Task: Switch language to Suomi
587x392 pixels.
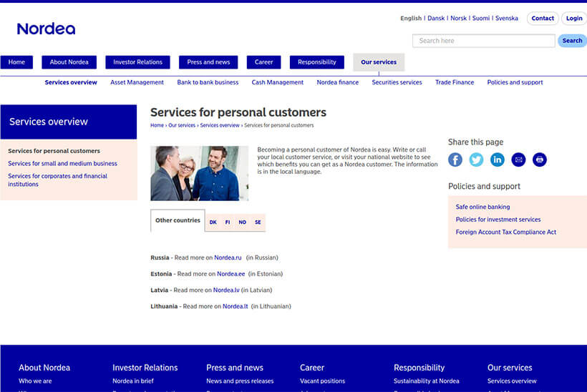Action: pyautogui.click(x=481, y=19)
